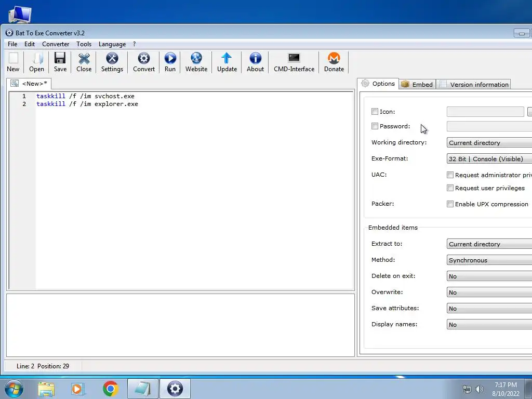Open the desktop computer icon
This screenshot has height=399, width=532.
[20, 14]
